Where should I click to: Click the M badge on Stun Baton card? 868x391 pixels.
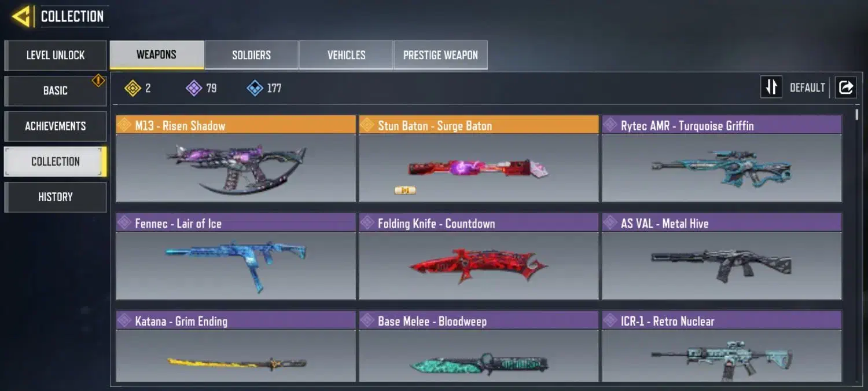(x=405, y=190)
